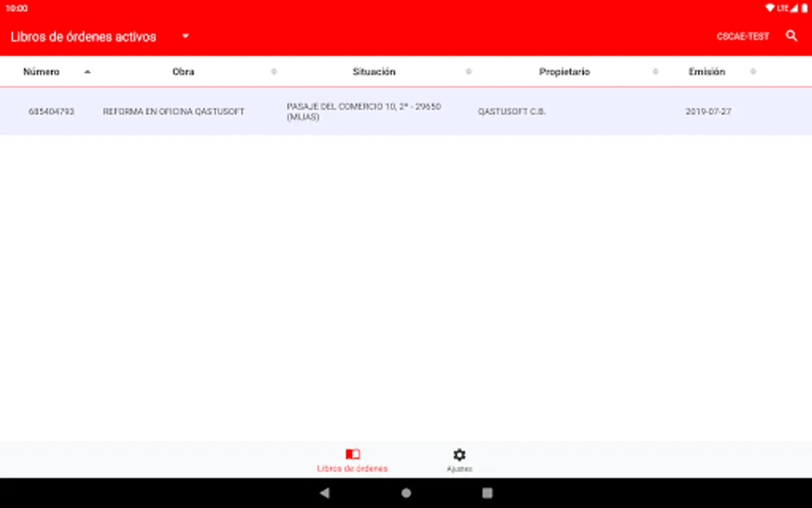Toggle the Número ascending sort arrow
The height and width of the screenshot is (508, 812).
click(x=87, y=72)
